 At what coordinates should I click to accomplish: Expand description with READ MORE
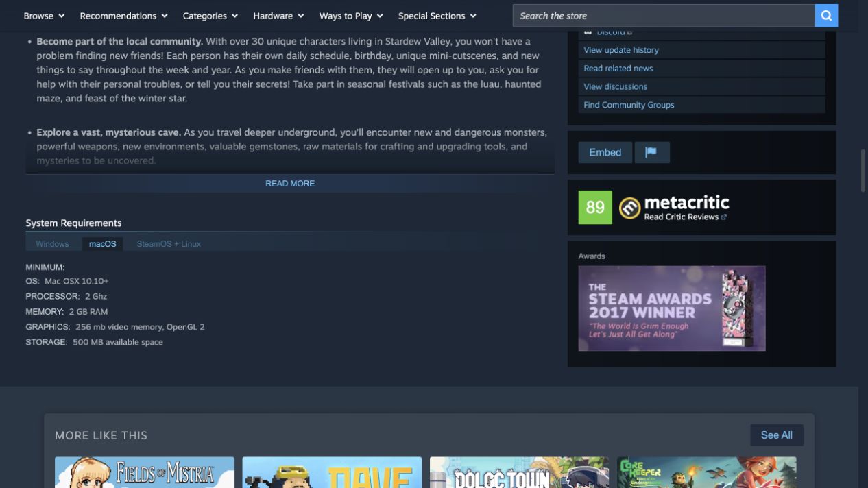290,184
